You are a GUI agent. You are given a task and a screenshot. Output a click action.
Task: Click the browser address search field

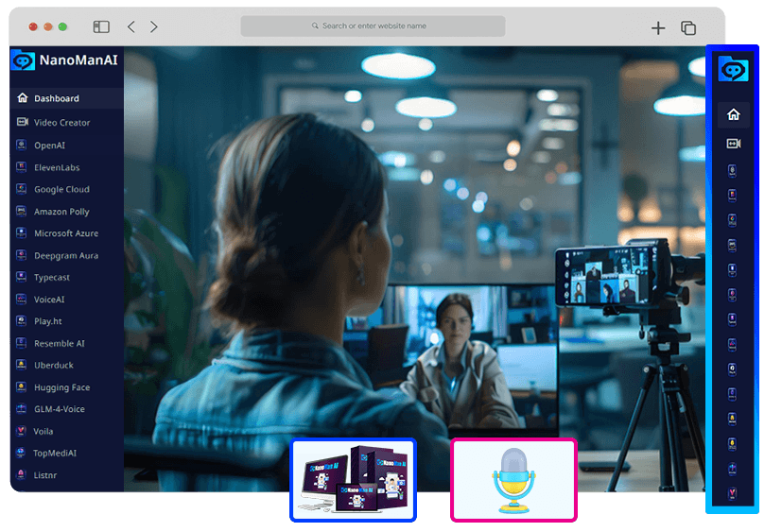[373, 26]
